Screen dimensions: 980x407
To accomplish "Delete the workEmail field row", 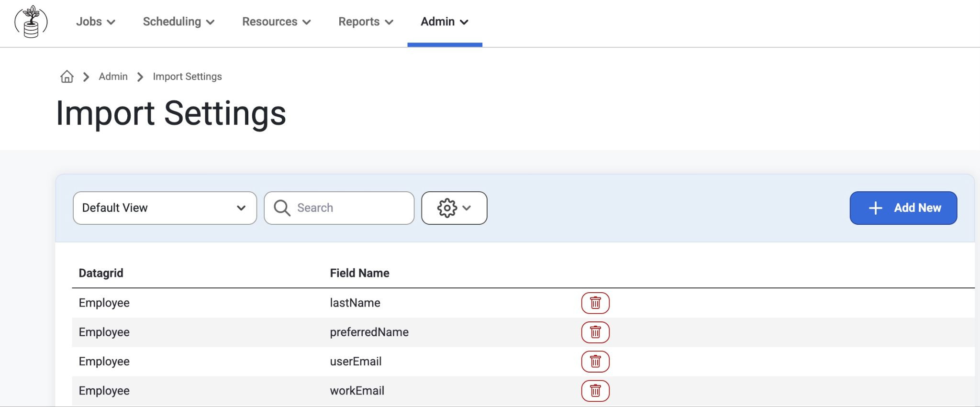I will pyautogui.click(x=595, y=391).
